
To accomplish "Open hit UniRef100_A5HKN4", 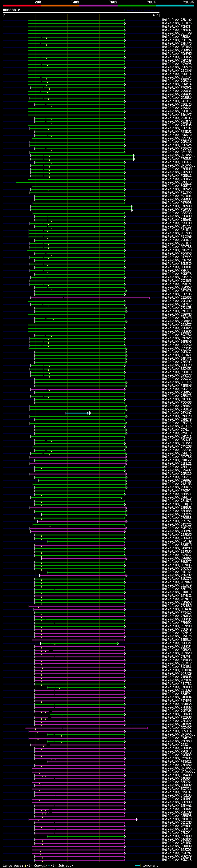I will [177, 26].
